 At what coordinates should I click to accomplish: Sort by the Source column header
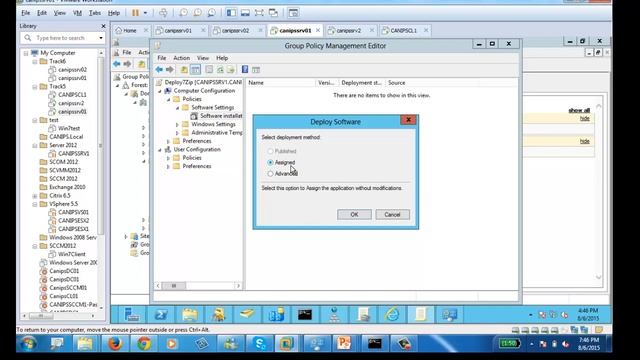(x=397, y=83)
